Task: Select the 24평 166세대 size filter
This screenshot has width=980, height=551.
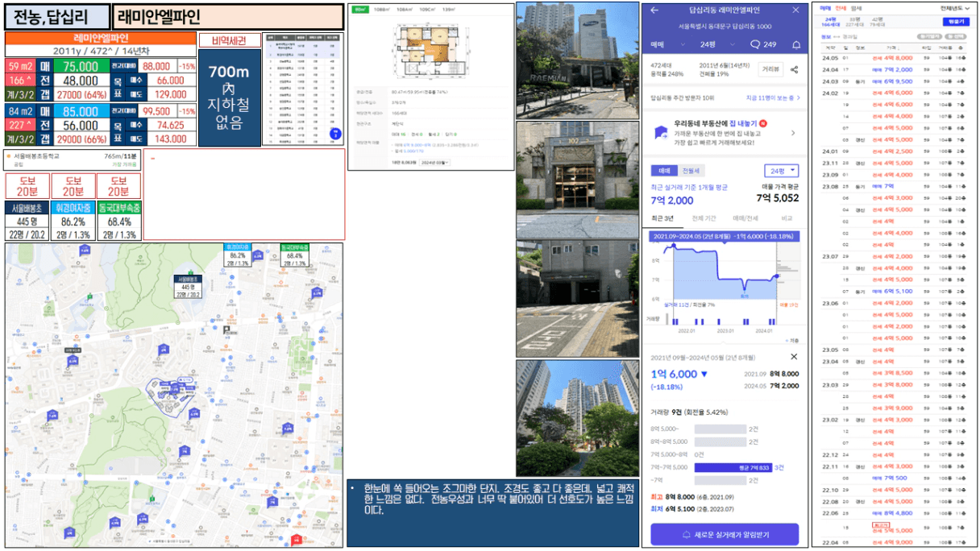Action: coord(830,22)
